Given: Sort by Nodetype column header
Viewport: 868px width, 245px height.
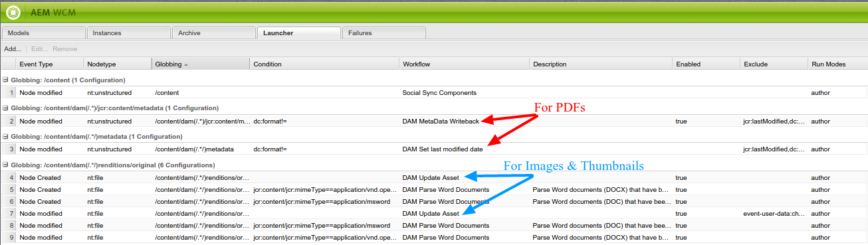Looking at the screenshot, I should (118, 64).
